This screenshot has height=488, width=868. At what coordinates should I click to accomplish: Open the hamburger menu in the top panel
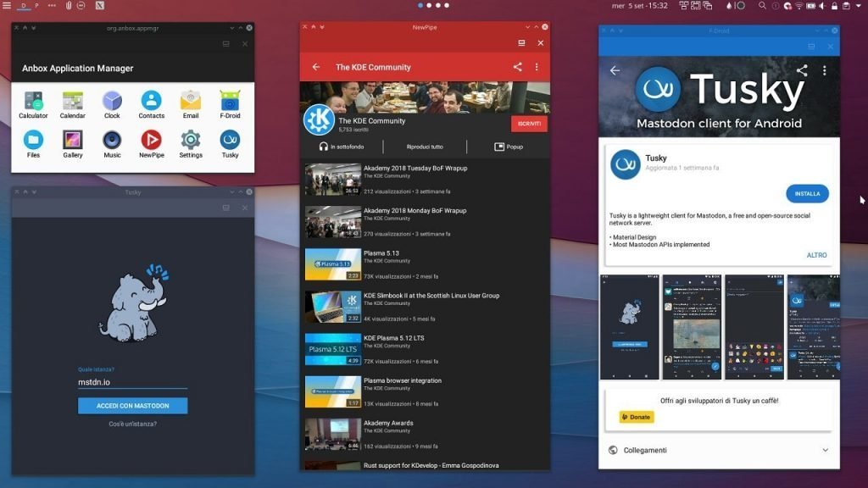pyautogui.click(x=7, y=6)
